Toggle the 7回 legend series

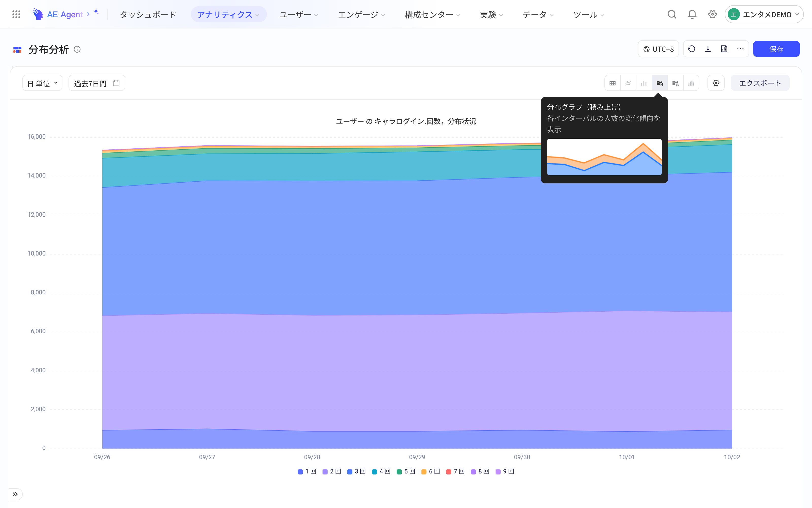pyautogui.click(x=455, y=471)
